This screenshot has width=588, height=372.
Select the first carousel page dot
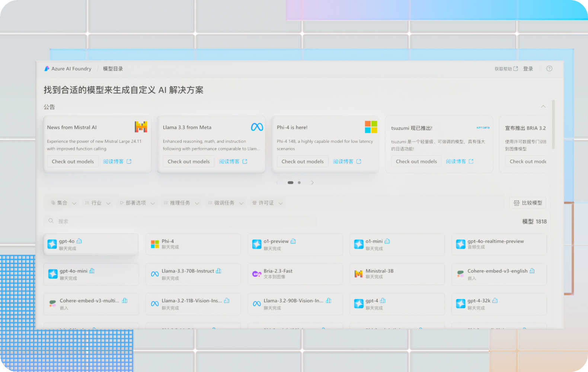tap(291, 183)
